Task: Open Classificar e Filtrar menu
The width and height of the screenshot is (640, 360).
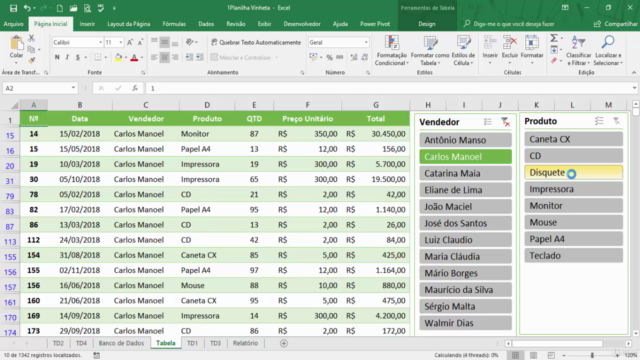Action: click(x=578, y=50)
